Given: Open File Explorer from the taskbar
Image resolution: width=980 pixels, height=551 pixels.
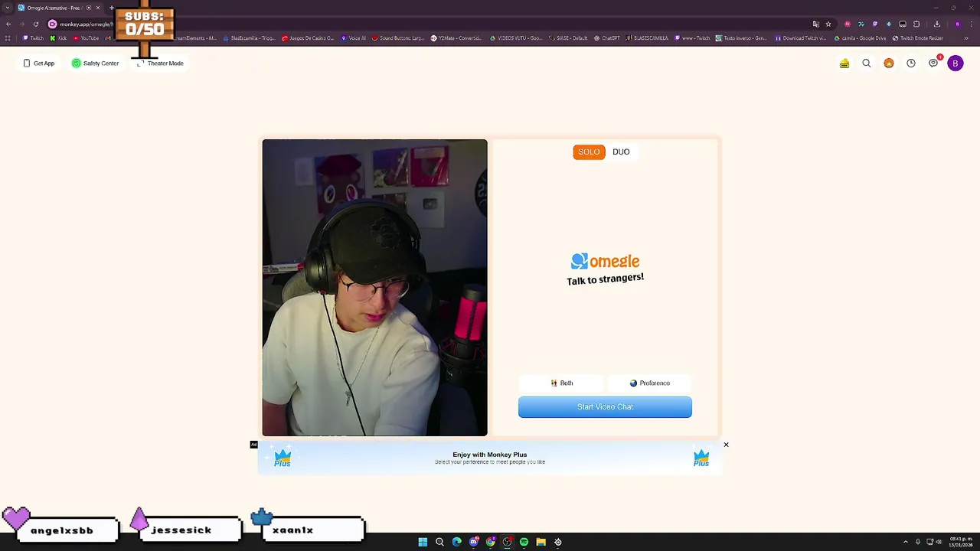Looking at the screenshot, I should pyautogui.click(x=541, y=542).
